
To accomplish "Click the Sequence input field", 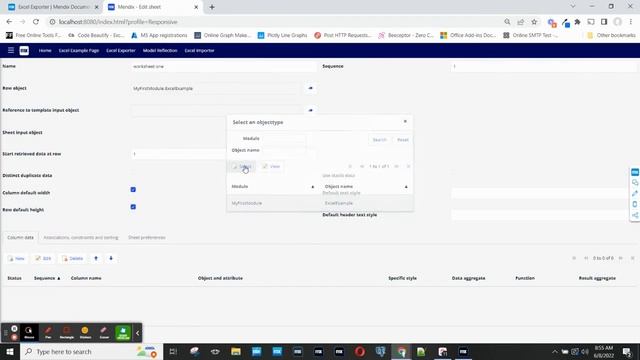I will point(544,66).
